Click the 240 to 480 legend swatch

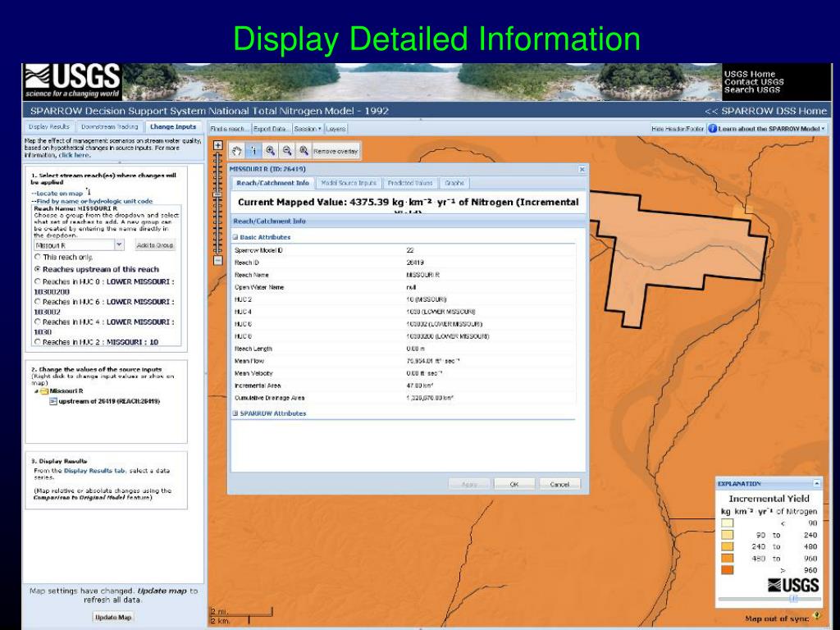pos(727,546)
